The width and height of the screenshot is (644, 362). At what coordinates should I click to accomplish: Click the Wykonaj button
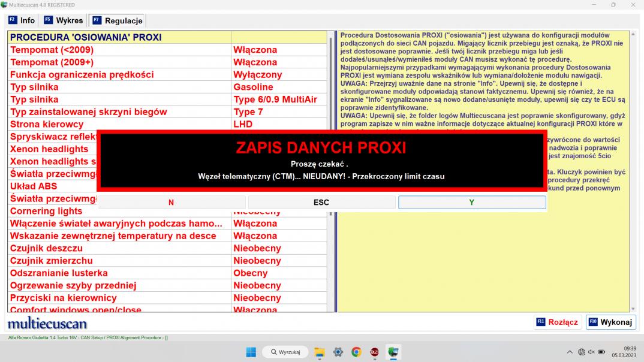click(x=611, y=322)
